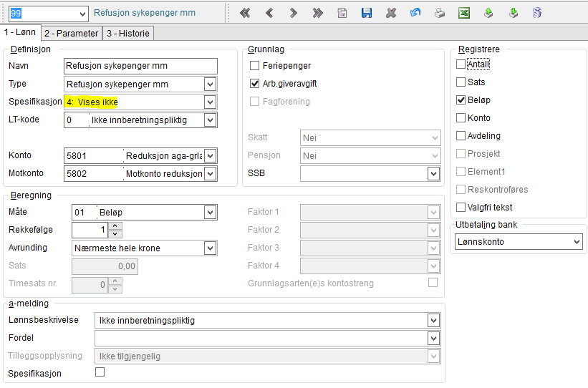The width and height of the screenshot is (588, 388).
Task: Click Motkonto number field 5802
Action: [x=94, y=173]
